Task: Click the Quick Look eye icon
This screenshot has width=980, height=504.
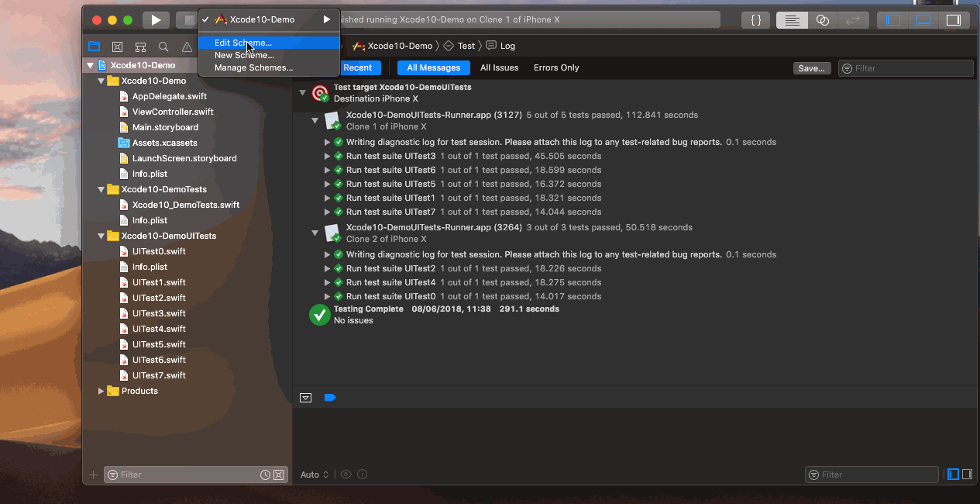Action: (x=346, y=475)
